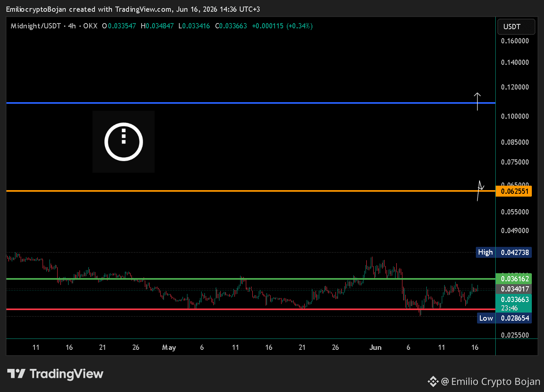Click the Low tag on the chart

(x=486, y=318)
